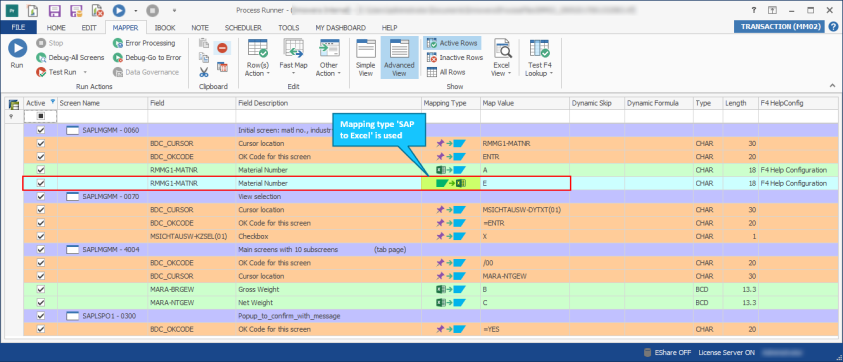Uncheck Active for SAPLMGMM - 0060 row
This screenshot has width=843, height=362.
coord(40,130)
